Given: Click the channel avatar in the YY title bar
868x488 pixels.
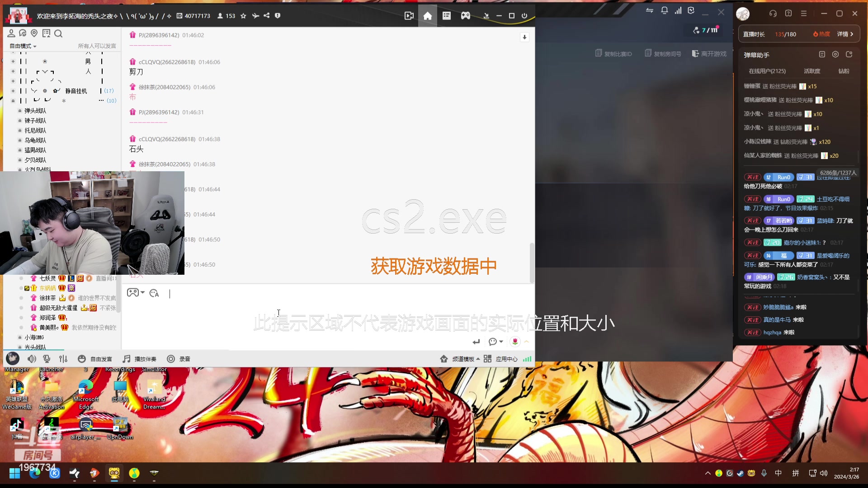Looking at the screenshot, I should 18,16.
